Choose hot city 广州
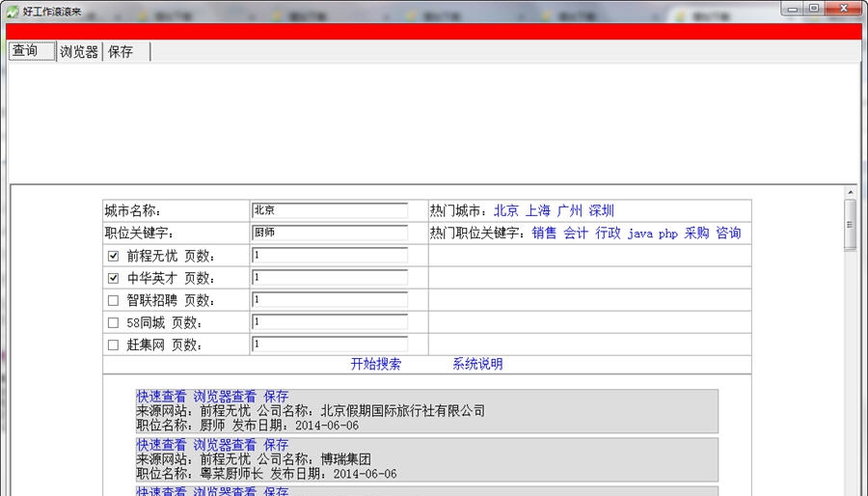Viewport: 868px width, 496px height. 570,210
